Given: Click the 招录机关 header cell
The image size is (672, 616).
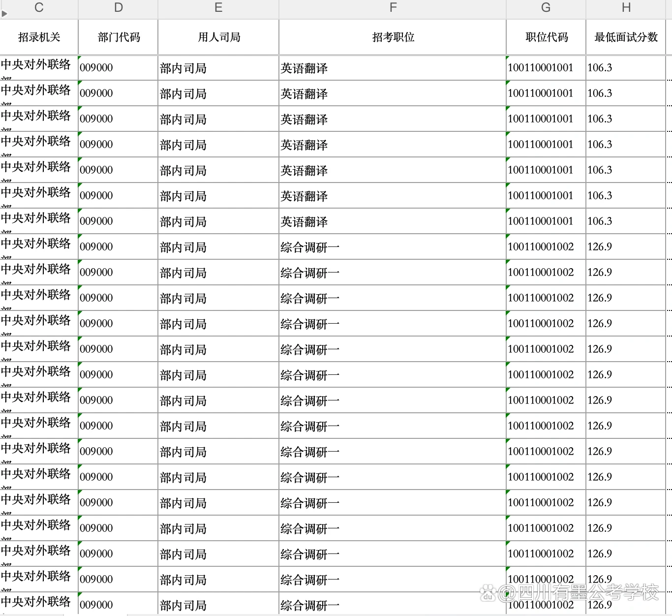Looking at the screenshot, I should (x=39, y=37).
